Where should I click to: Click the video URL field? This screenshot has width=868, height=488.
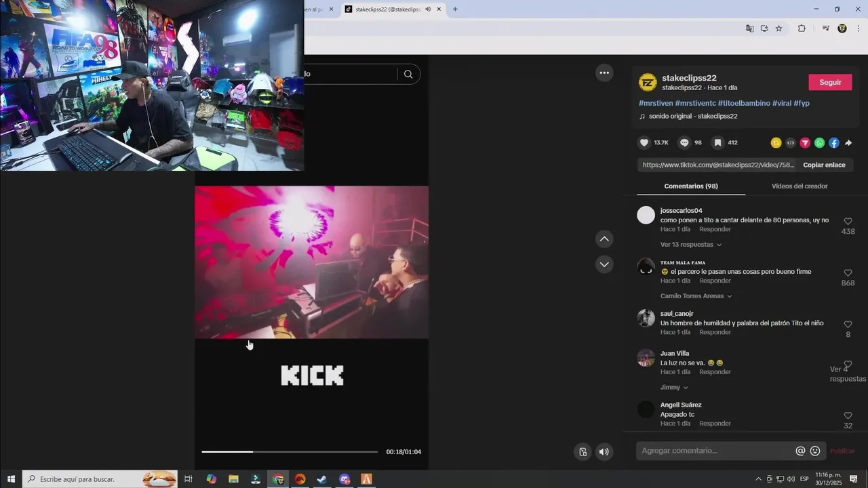pos(717,165)
